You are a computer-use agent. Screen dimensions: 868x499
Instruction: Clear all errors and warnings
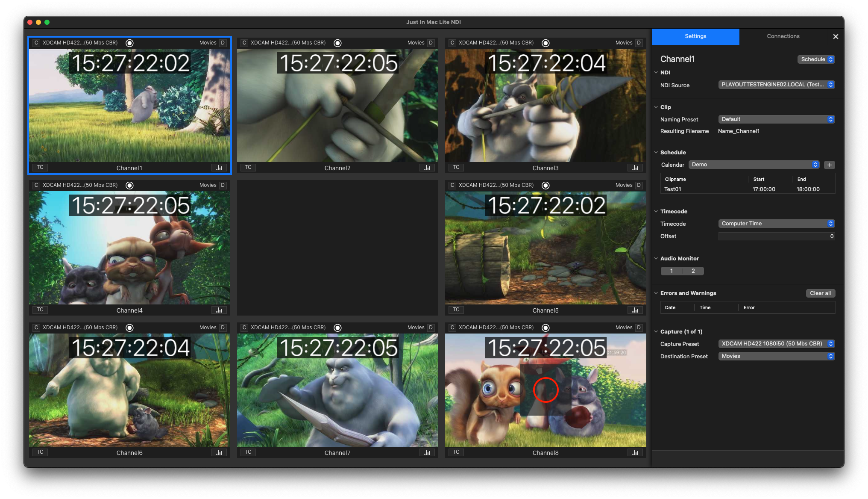820,293
